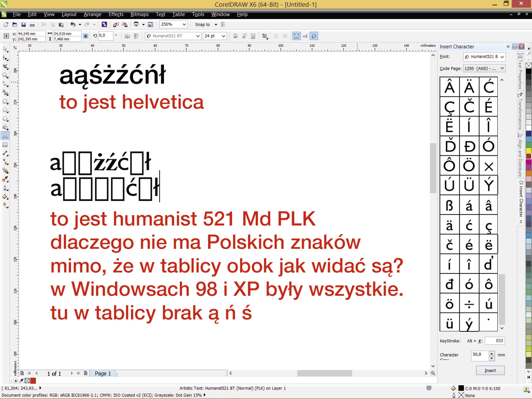This screenshot has height=399, width=532.
Task: Toggle Bold text formatting
Action: click(235, 36)
